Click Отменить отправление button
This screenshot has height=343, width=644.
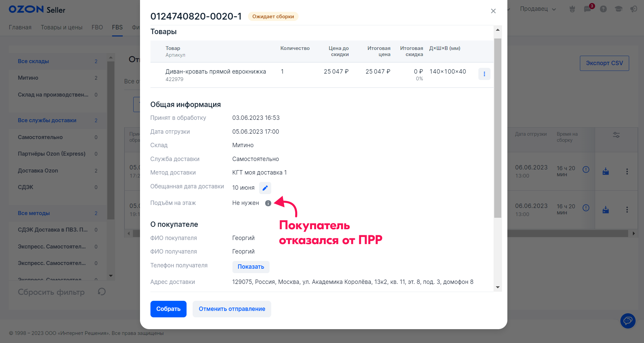(x=232, y=309)
